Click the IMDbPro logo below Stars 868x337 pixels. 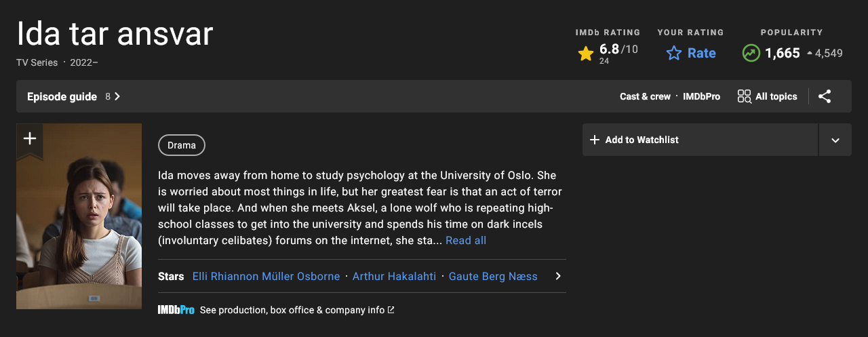[x=176, y=310]
